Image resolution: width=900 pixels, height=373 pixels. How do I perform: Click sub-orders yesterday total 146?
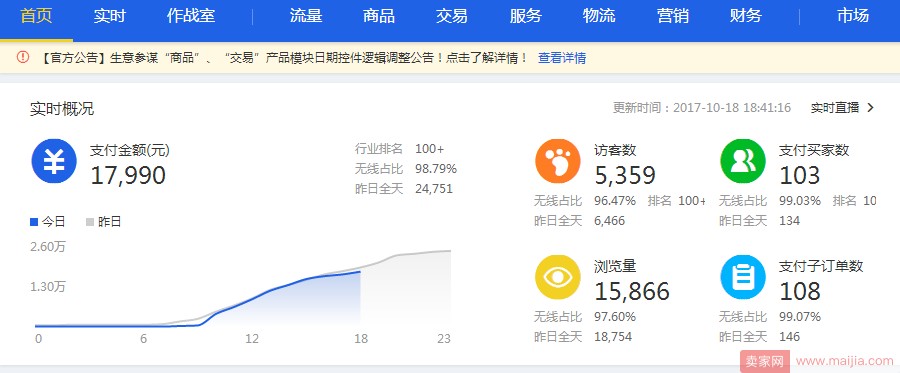tap(789, 336)
